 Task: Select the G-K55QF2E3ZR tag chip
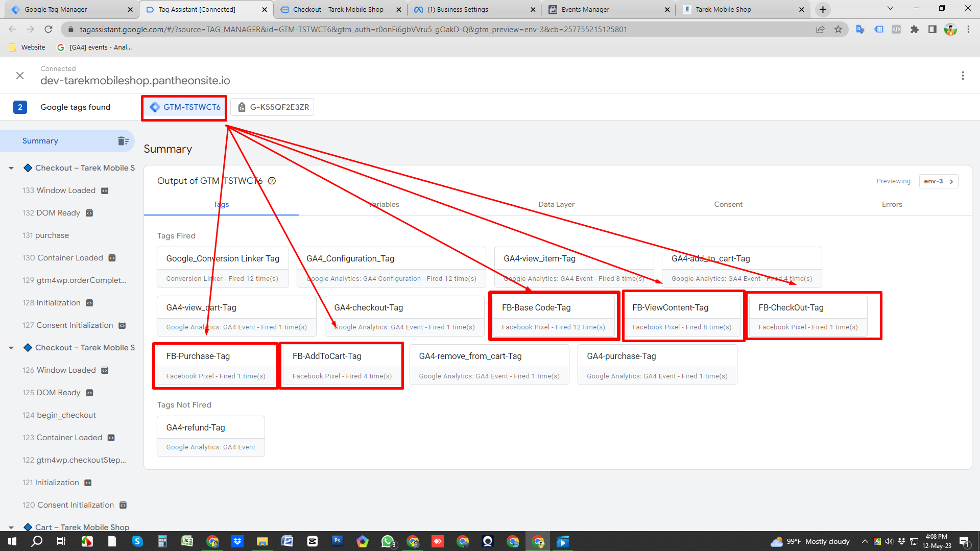coord(273,107)
